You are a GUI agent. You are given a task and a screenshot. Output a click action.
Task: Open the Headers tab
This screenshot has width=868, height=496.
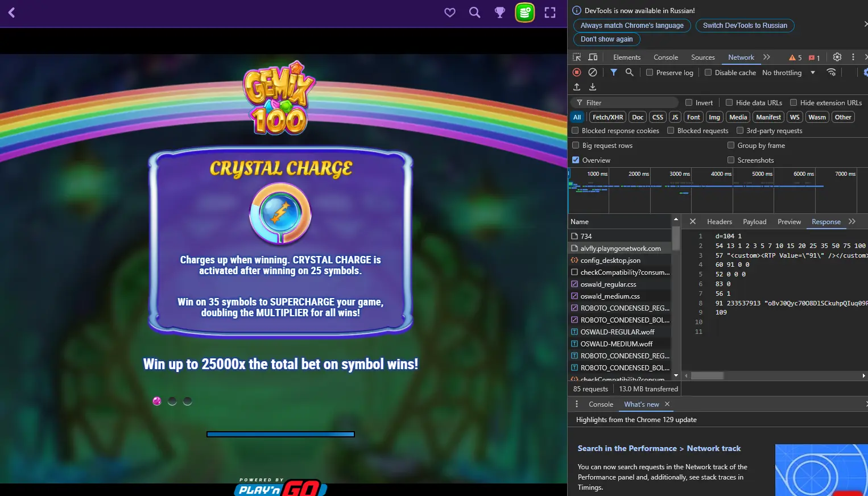pyautogui.click(x=720, y=222)
